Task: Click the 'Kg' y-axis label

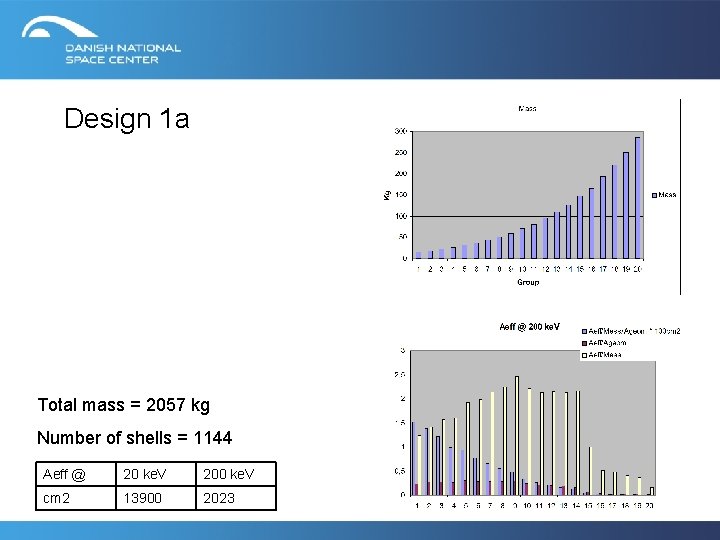Action: pos(387,195)
